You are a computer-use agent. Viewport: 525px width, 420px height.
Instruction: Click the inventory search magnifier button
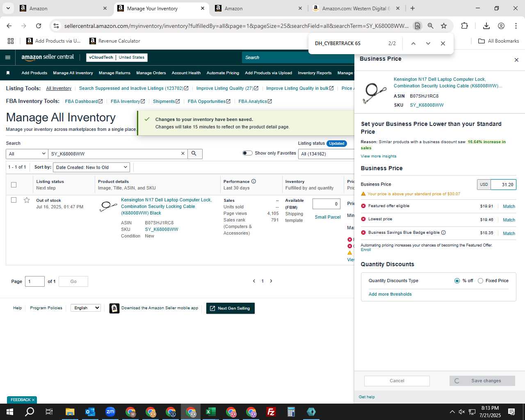coord(194,154)
